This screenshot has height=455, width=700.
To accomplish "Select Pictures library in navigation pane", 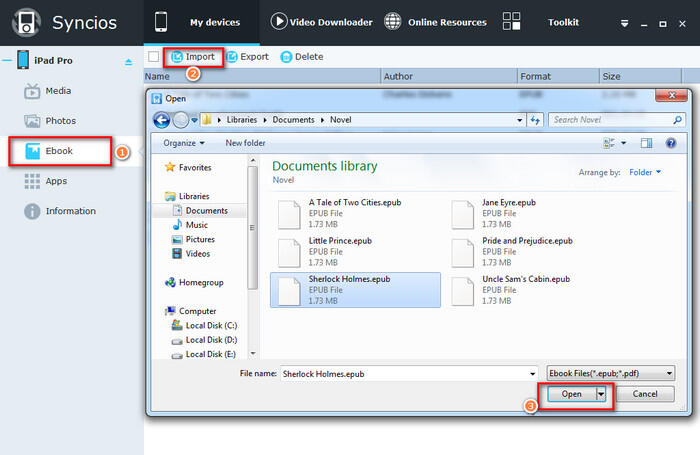I will coord(194,239).
